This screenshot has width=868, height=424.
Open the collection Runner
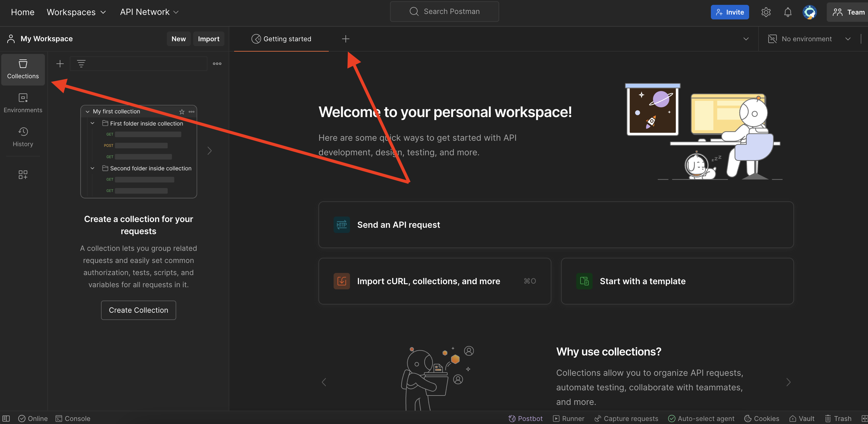pyautogui.click(x=569, y=418)
